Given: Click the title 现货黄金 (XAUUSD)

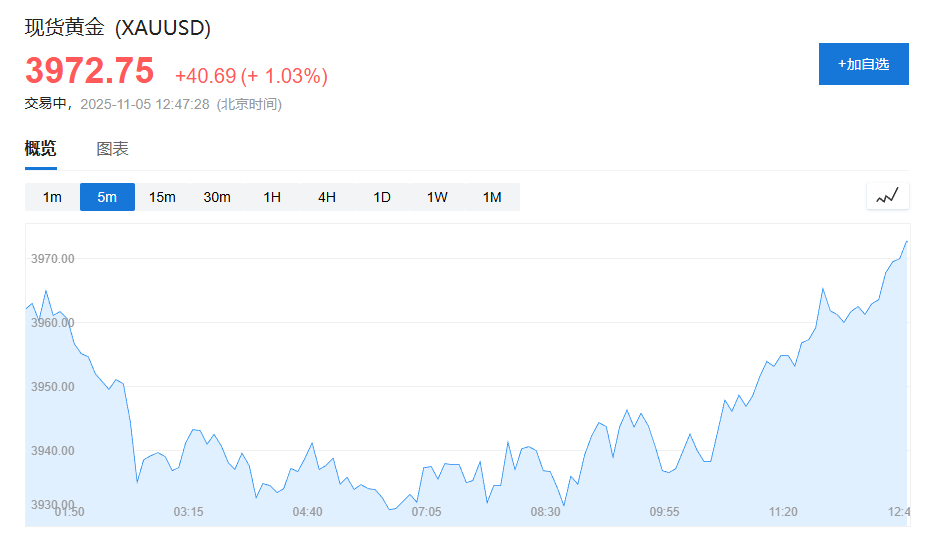Looking at the screenshot, I should 118,28.
